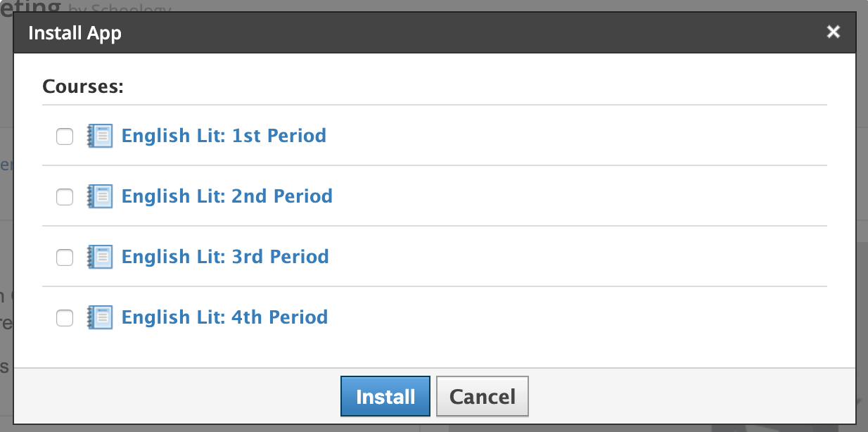This screenshot has height=432, width=868.
Task: Click the English Lit: 2nd Period course name
Action: [x=226, y=196]
